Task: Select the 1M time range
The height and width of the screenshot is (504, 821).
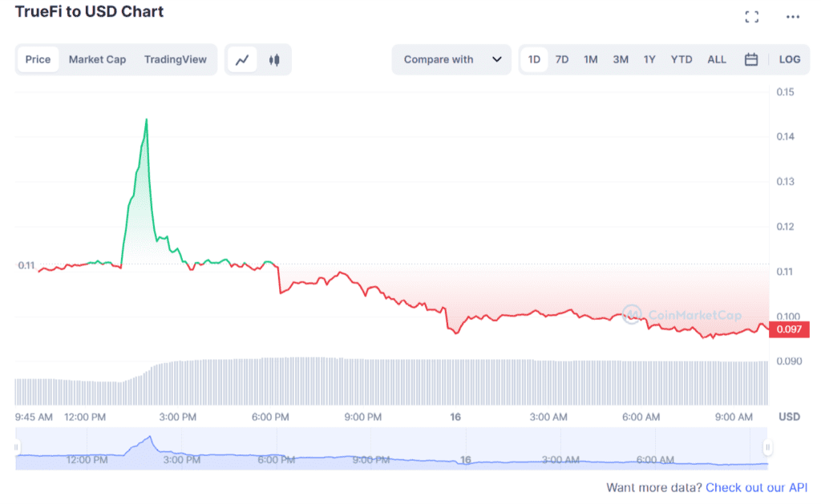Action: pyautogui.click(x=591, y=59)
